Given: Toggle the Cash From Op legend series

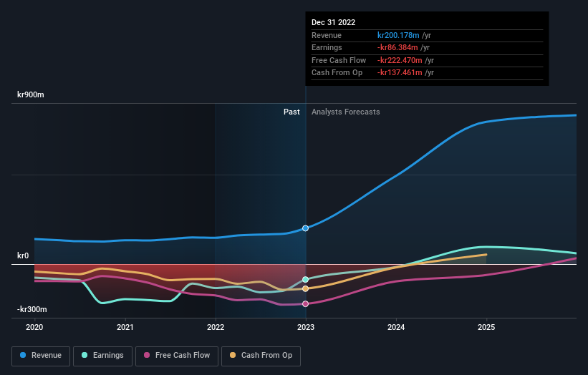Looking at the screenshot, I should click(261, 356).
